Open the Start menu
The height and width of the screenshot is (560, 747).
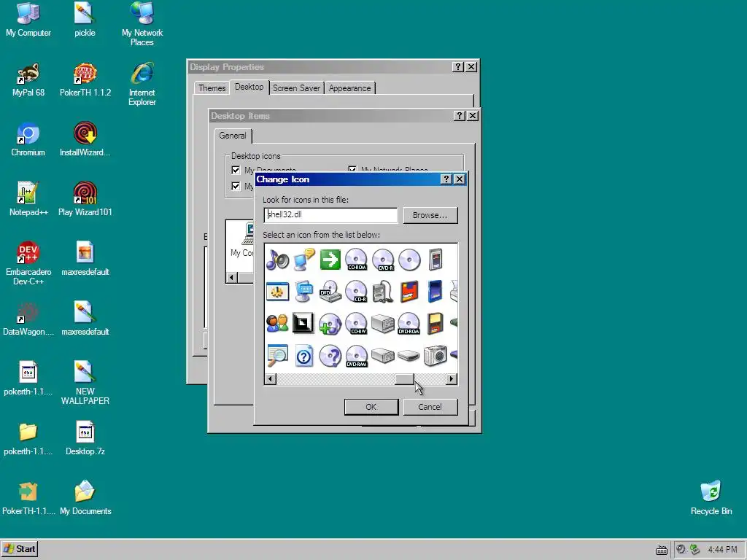tap(20, 549)
